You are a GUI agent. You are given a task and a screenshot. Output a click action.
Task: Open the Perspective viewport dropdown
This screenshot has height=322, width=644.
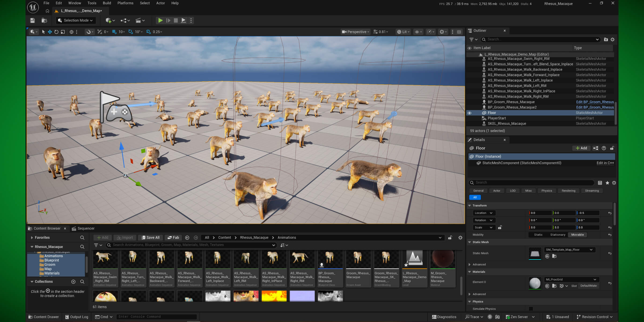[x=356, y=32]
